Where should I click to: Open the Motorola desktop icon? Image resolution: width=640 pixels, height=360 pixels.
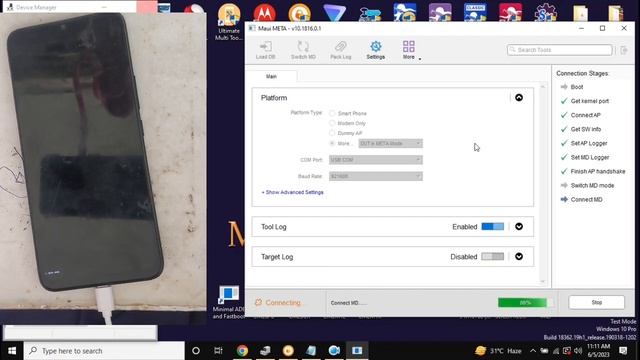[264, 12]
